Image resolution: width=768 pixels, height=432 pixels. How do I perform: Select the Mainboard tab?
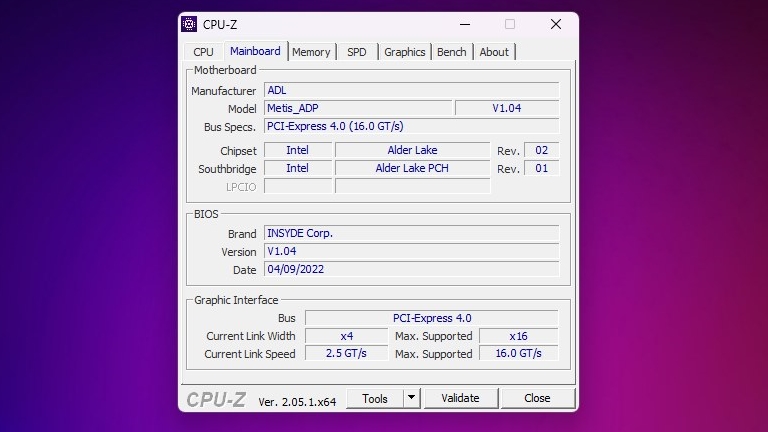click(255, 51)
